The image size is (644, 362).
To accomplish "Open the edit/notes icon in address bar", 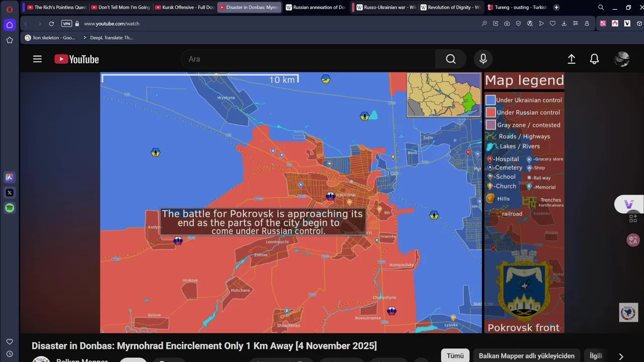I will [496, 24].
